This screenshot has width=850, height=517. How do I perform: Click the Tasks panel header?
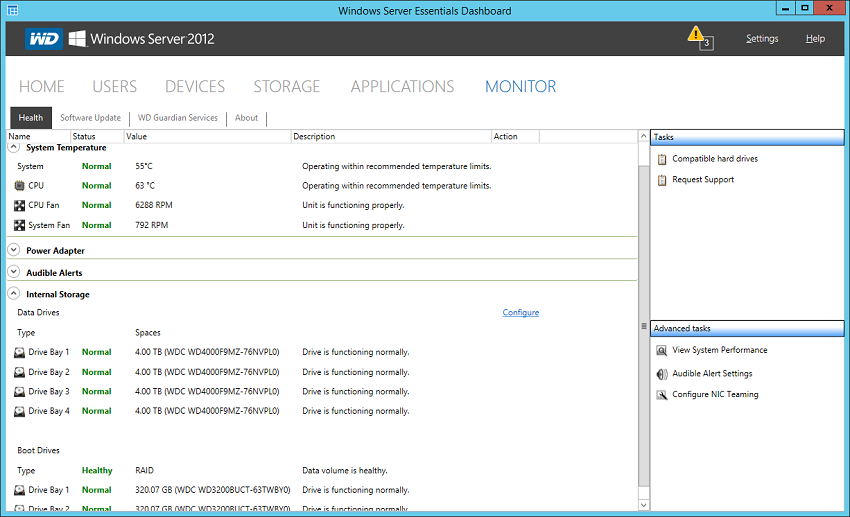[747, 137]
